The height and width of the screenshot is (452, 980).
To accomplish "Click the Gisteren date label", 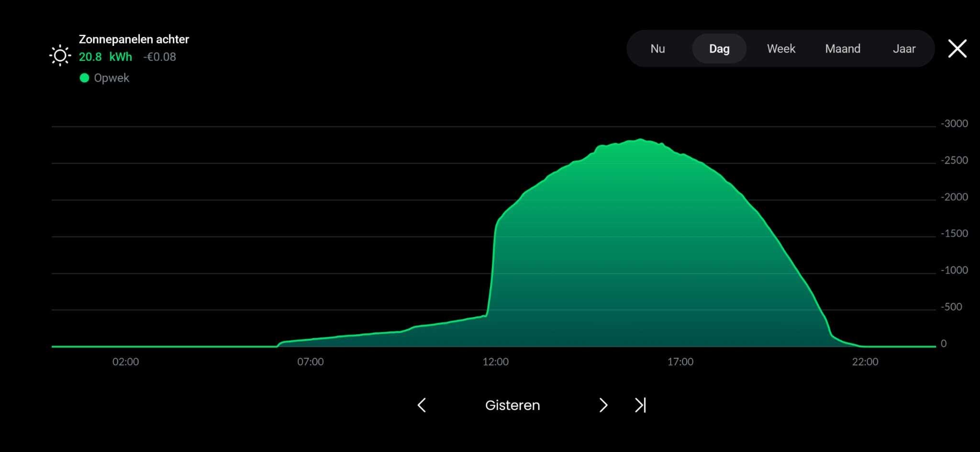I will 512,405.
